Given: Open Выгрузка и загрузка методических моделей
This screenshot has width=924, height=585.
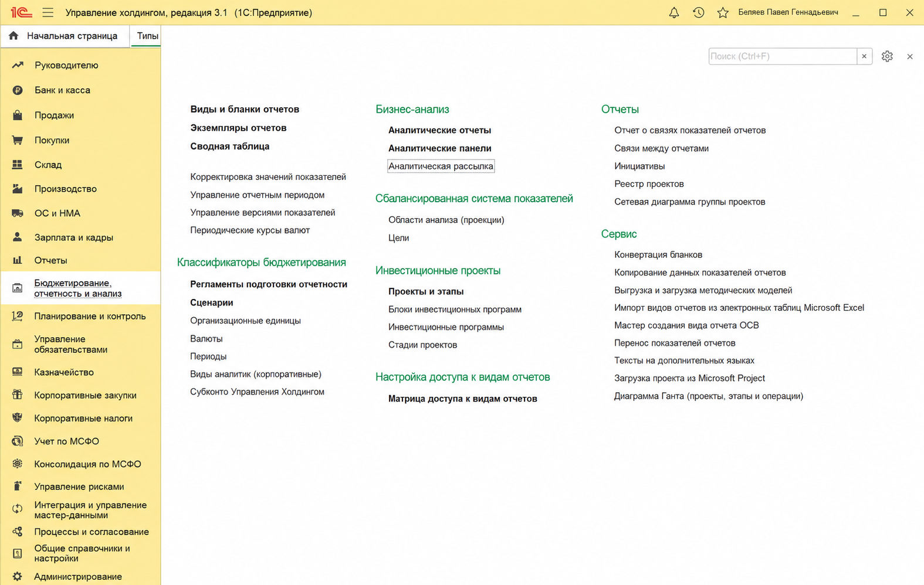Looking at the screenshot, I should [x=703, y=290].
